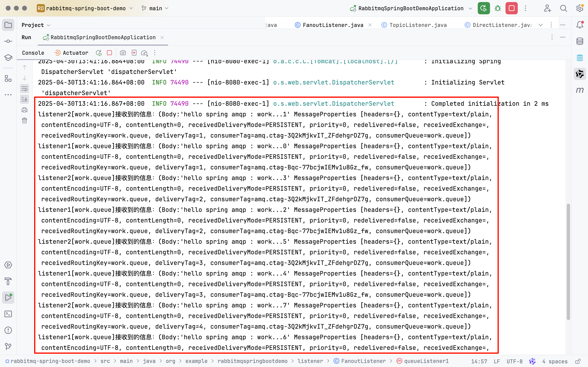Screen dimensions: 588x367
Task: Click the Rerun application icon in top toolbar
Action: pos(483,8)
